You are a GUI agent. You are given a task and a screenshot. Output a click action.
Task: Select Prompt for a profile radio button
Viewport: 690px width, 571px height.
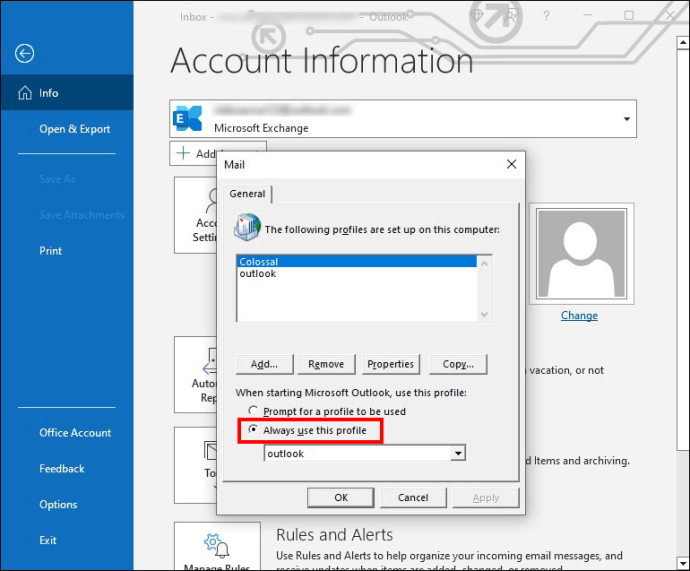tap(253, 410)
